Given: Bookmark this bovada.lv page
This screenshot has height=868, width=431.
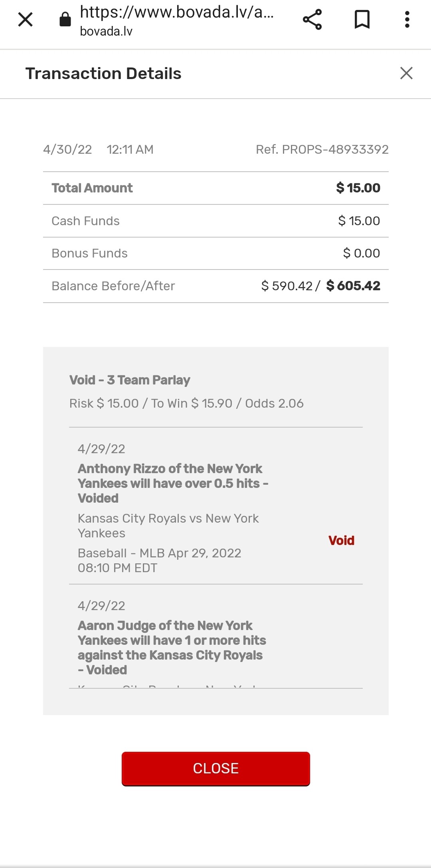Looking at the screenshot, I should tap(362, 20).
